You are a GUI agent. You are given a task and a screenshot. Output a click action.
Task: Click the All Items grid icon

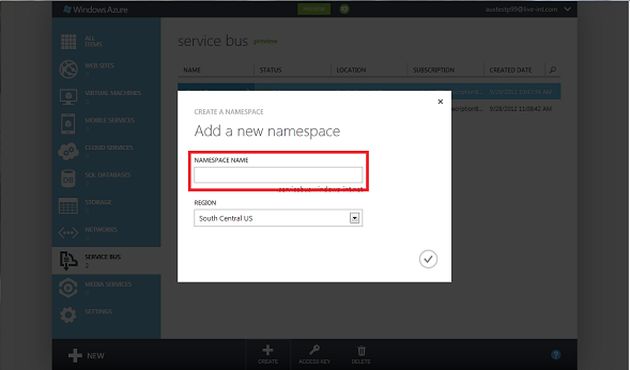coord(68,41)
